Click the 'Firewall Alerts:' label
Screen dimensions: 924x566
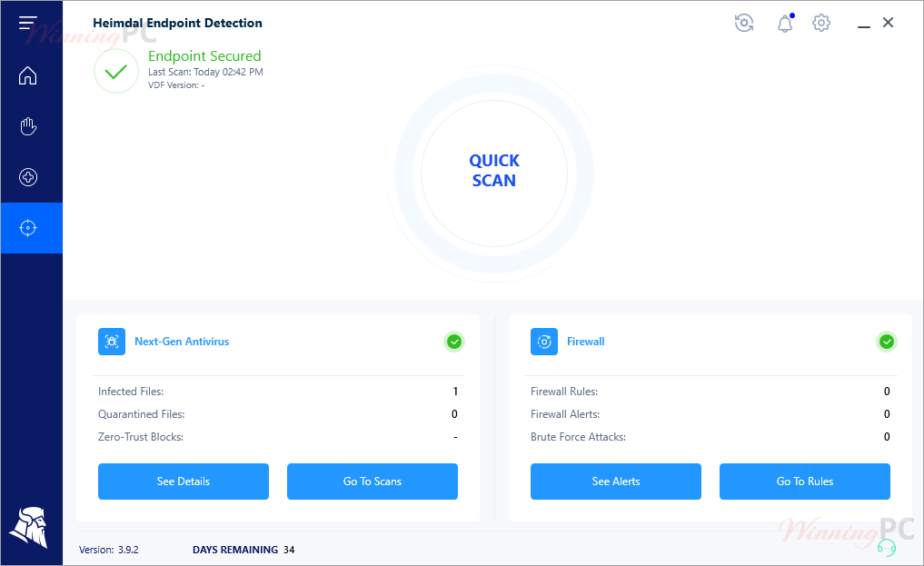click(x=565, y=414)
